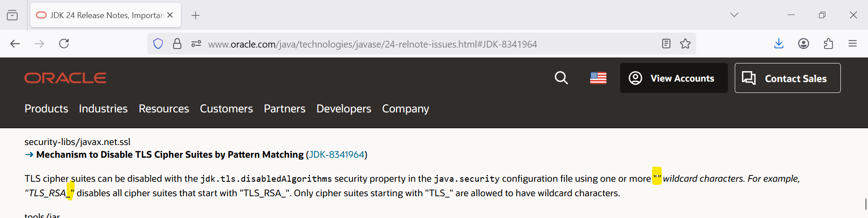
Task: Open a new browser tab
Action: [x=195, y=15]
